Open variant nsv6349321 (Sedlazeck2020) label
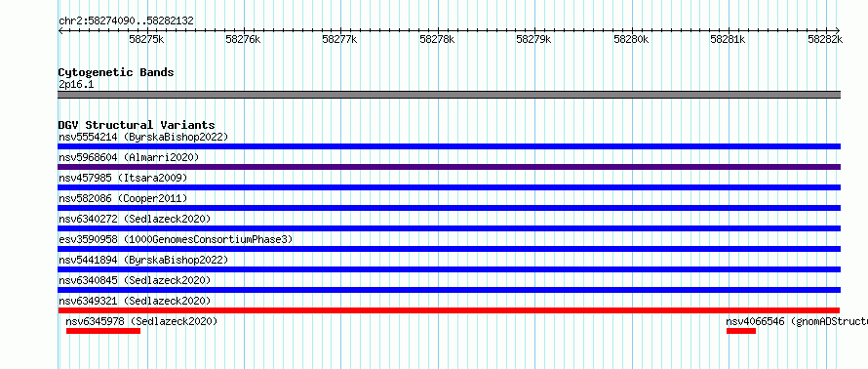Image resolution: width=868 pixels, height=369 pixels. (x=135, y=301)
